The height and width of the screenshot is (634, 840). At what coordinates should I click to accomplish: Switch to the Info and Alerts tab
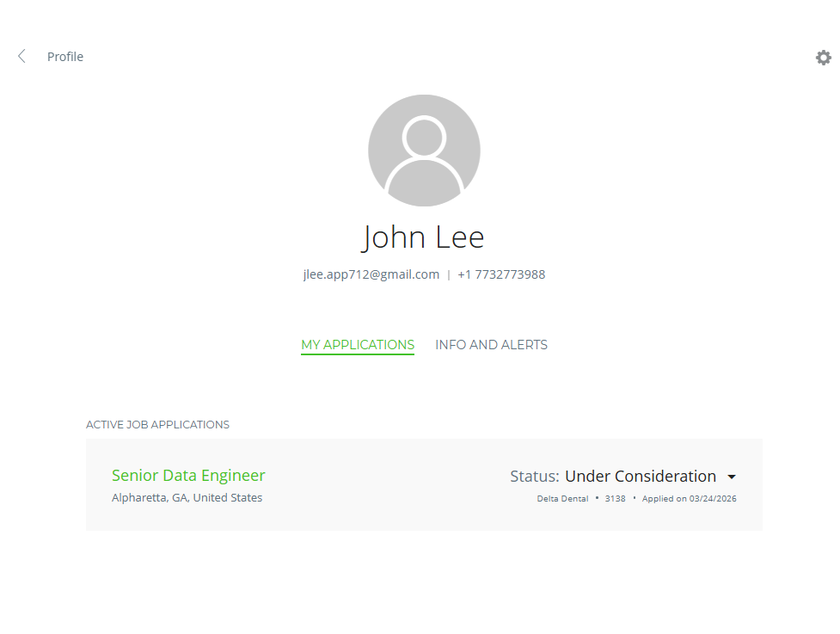(x=491, y=345)
